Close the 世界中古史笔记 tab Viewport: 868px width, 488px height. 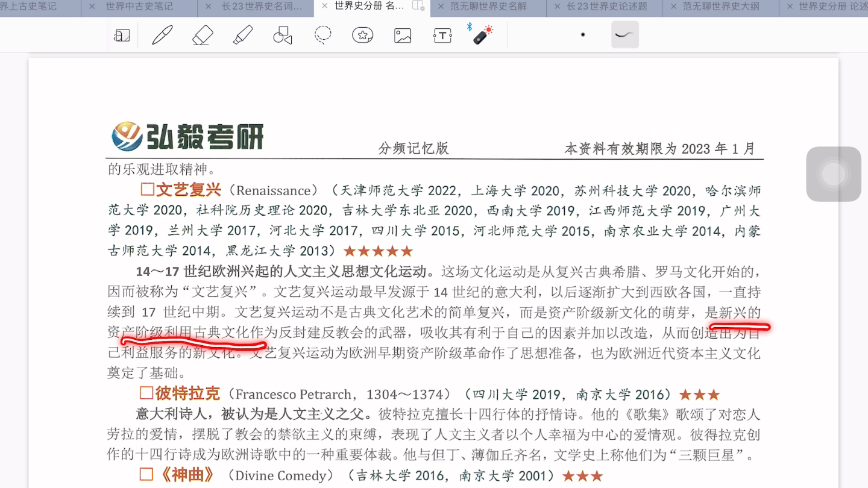click(92, 6)
